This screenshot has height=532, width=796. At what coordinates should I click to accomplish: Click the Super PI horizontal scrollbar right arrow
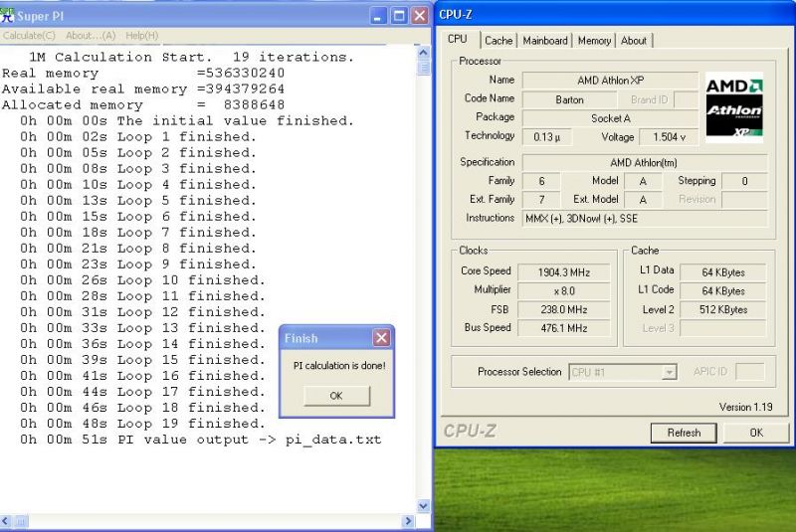tap(408, 521)
